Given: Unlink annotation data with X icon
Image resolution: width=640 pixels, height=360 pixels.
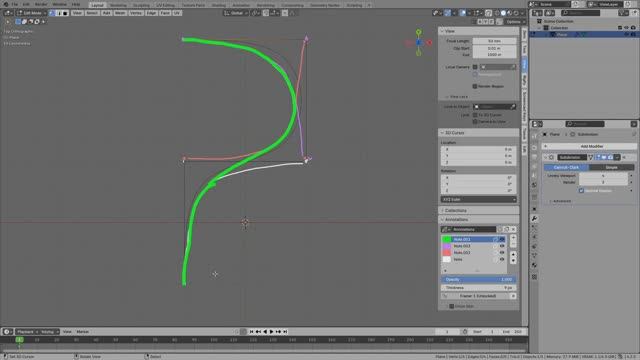Looking at the screenshot, I should coord(513,229).
